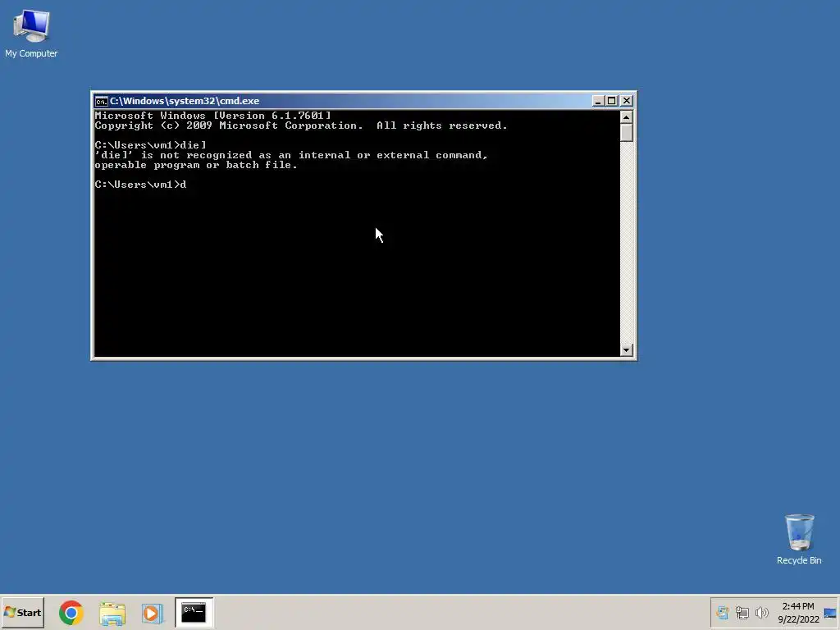Click the scroll down arrow in cmd window

(x=626, y=349)
